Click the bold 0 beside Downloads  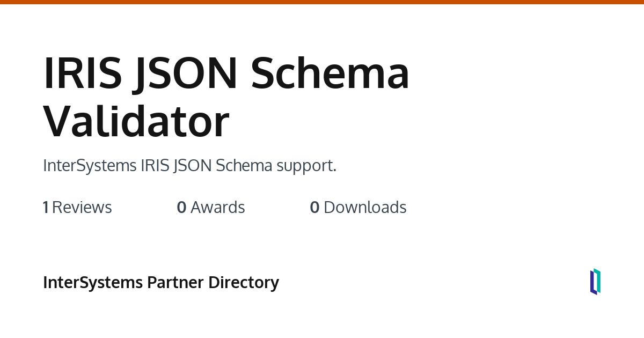pyautogui.click(x=314, y=207)
